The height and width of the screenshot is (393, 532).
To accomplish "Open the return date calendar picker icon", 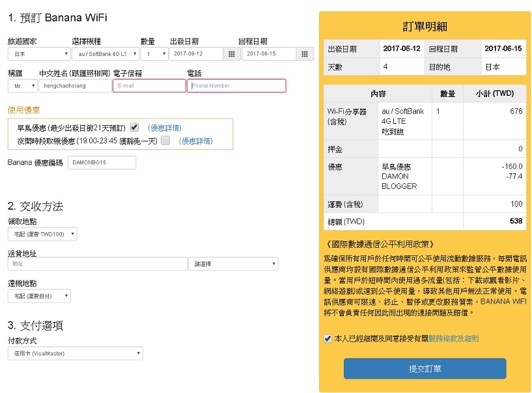I will [x=305, y=53].
